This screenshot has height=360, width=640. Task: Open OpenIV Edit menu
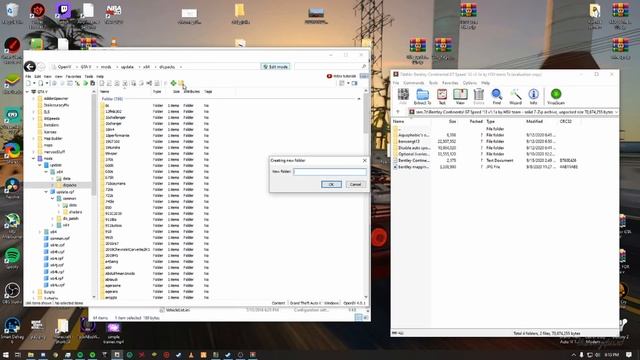click(x=38, y=76)
